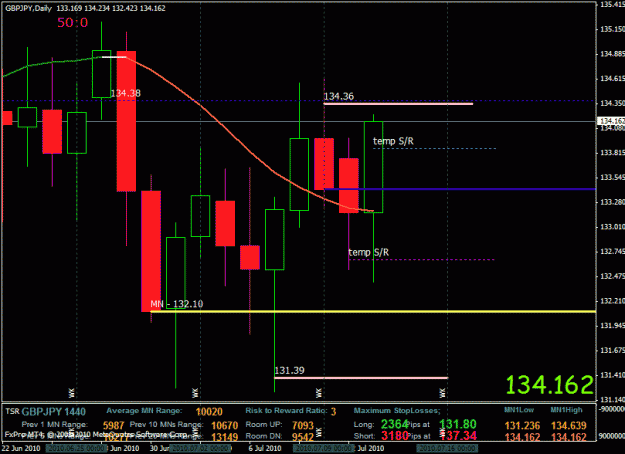Select the red 50:0 countdown label
625x454 pixels.
pos(73,23)
